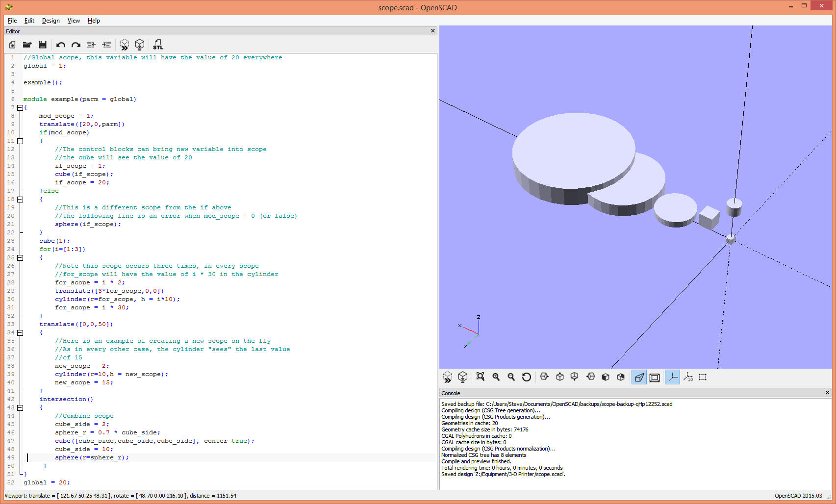Toggle perspective projection in the viewport
Screen dimensions: 836x504
pos(639,377)
